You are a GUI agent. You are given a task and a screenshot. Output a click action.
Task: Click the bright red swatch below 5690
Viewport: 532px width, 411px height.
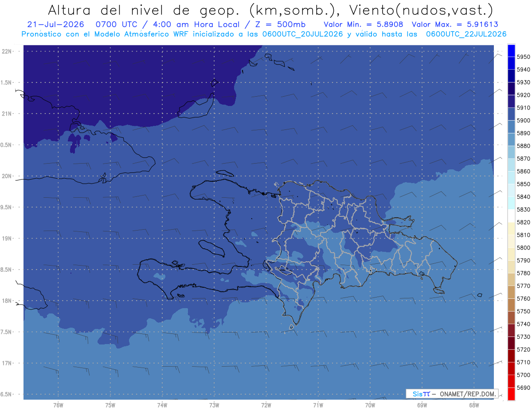[x=511, y=394]
